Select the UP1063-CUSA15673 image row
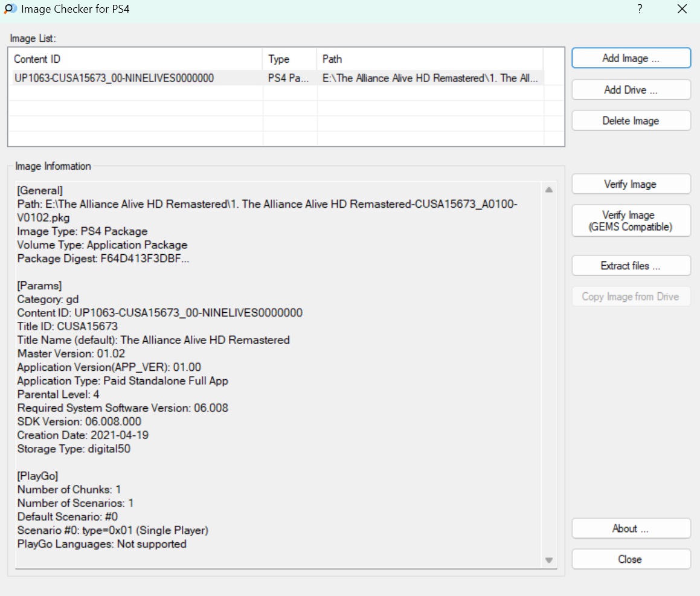This screenshot has width=700, height=596. [114, 78]
